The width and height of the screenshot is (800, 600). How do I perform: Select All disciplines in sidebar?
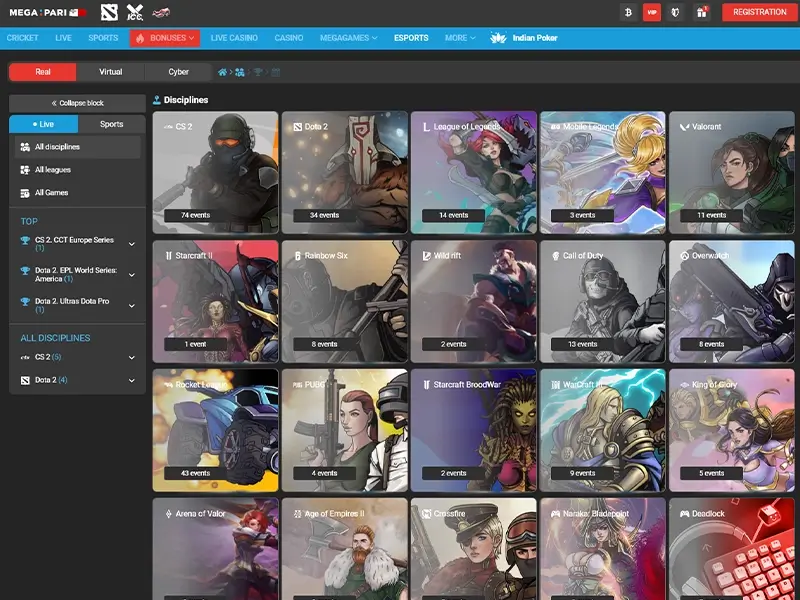(78, 147)
